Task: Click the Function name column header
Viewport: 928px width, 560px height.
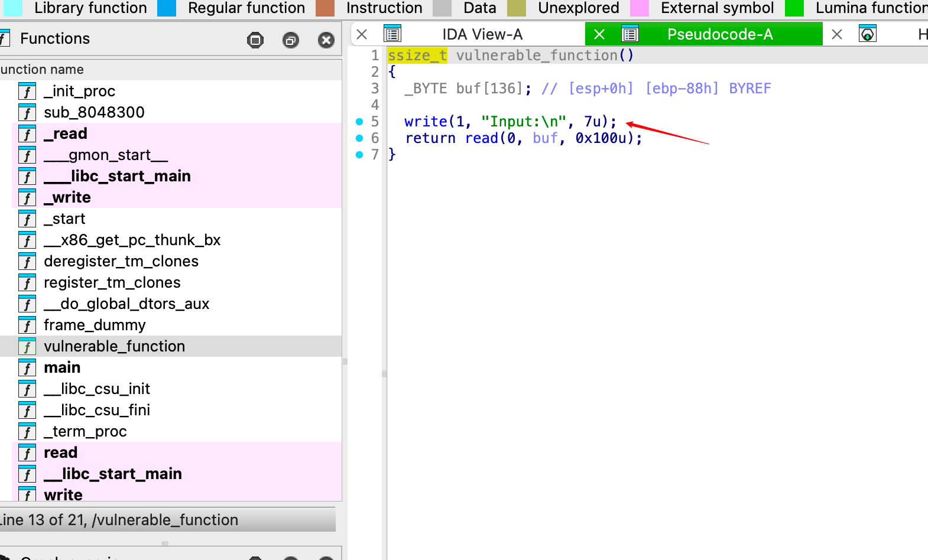Action: [43, 70]
